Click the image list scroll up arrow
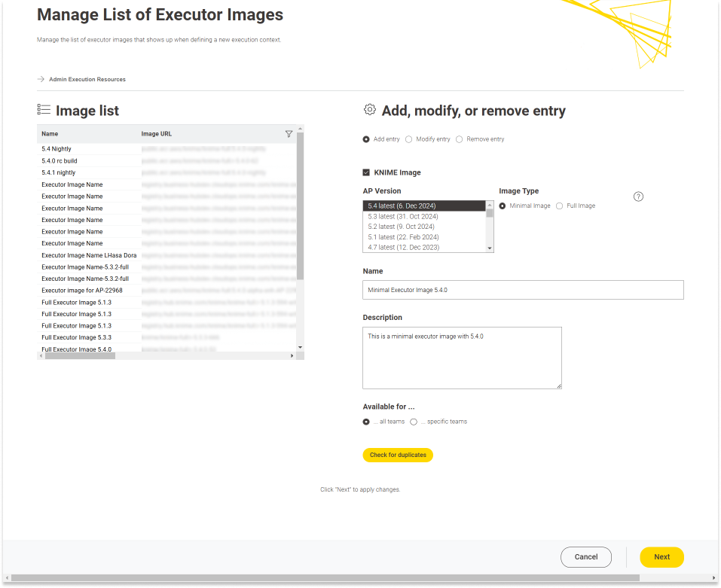Image resolution: width=721 pixels, height=588 pixels. click(x=301, y=129)
